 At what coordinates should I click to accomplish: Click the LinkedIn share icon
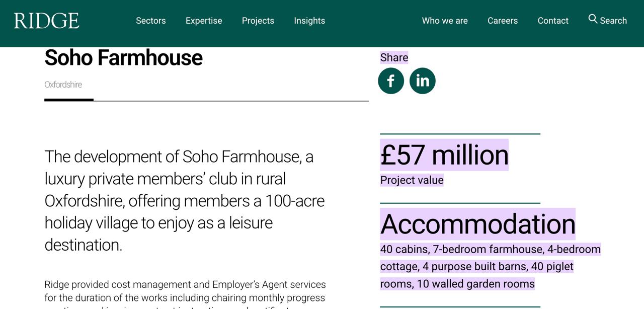[423, 81]
